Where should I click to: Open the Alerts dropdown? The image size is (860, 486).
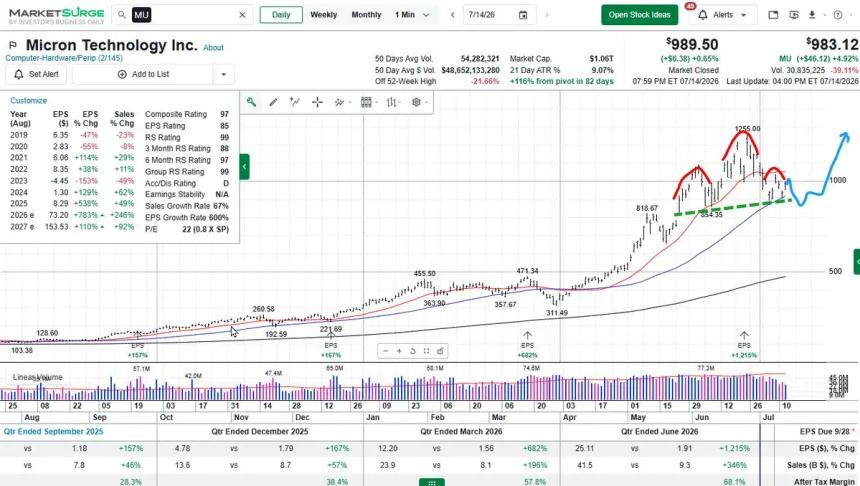coord(722,15)
